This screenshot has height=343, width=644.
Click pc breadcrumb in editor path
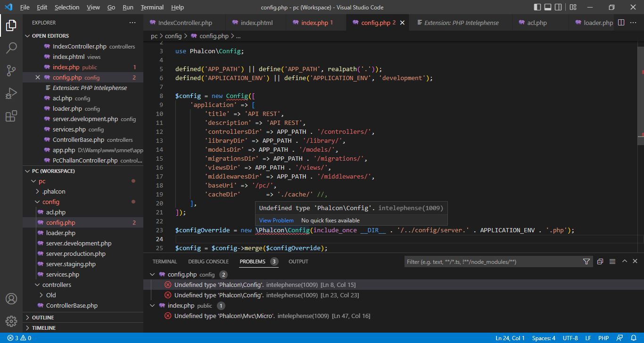[x=154, y=36]
